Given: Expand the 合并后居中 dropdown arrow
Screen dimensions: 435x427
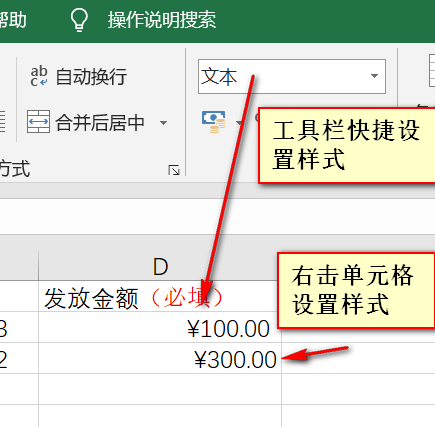Looking at the screenshot, I should [x=163, y=123].
